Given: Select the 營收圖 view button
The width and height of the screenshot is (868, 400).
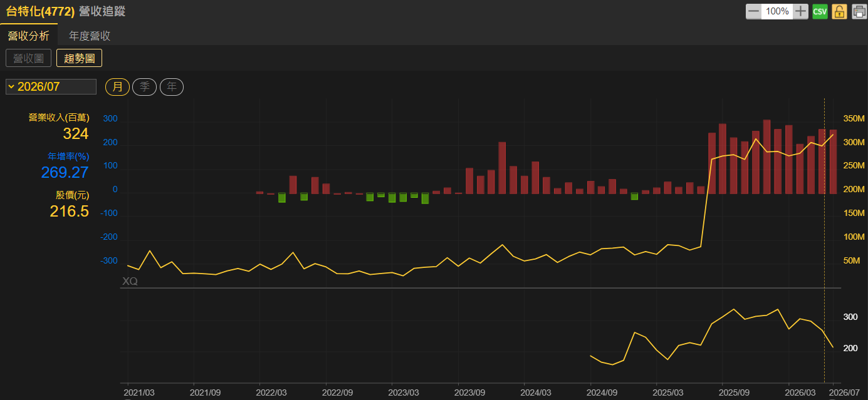Looking at the screenshot, I should (x=28, y=58).
